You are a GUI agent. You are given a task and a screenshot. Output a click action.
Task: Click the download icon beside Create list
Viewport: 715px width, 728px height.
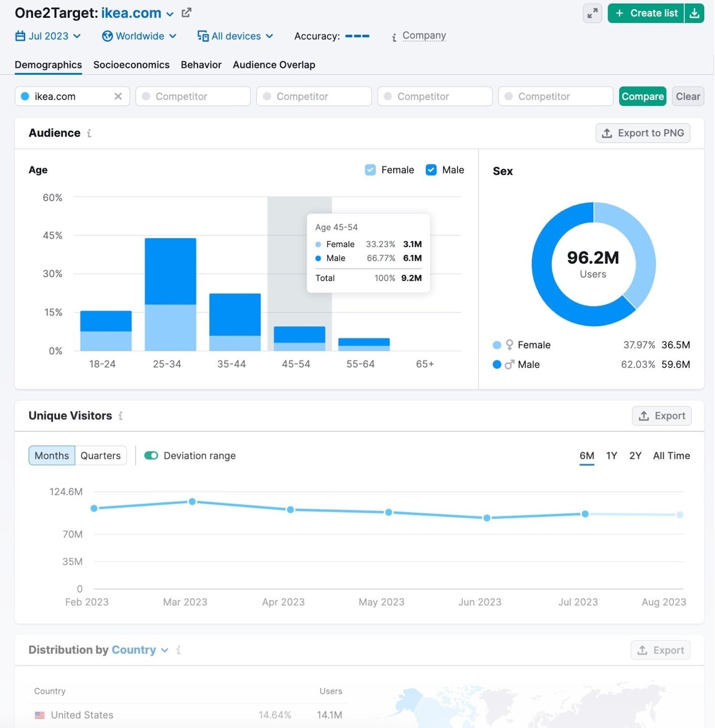tap(694, 13)
